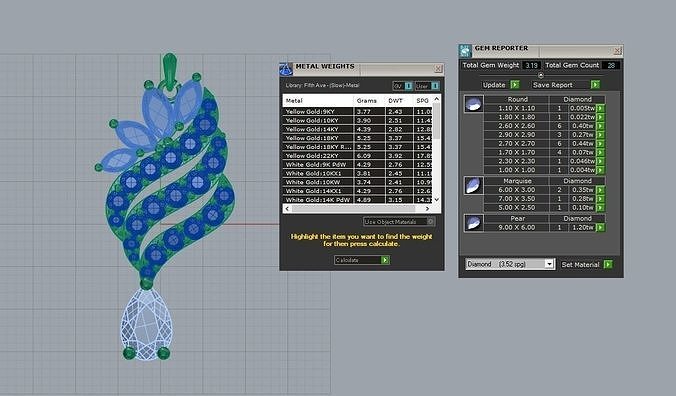676x396 pixels.
Task: Close the Metal Weights panel
Action: (438, 69)
